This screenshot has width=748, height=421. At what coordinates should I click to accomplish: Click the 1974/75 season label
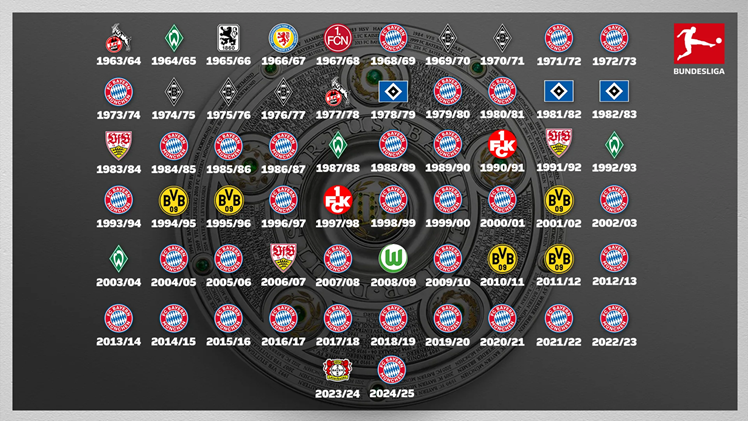pos(174,115)
